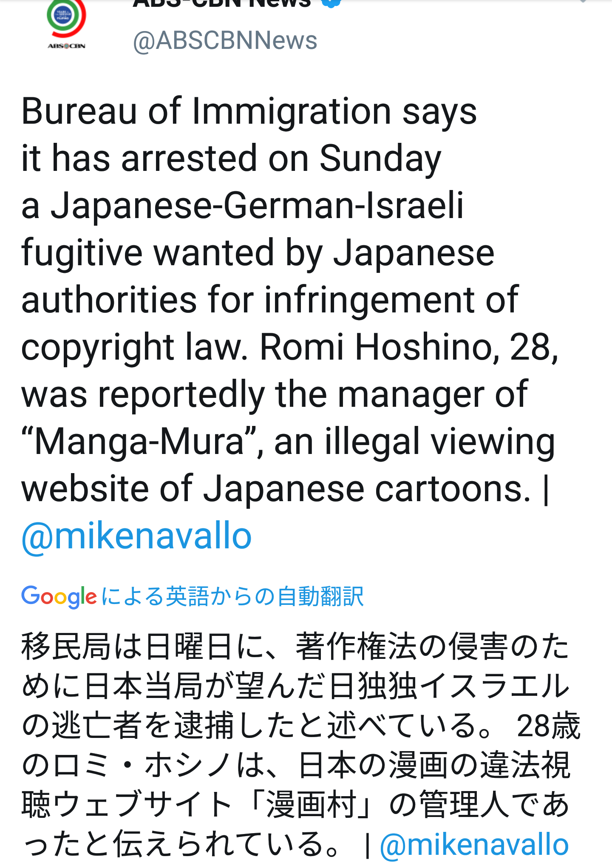Open the ABS-CBN News display name

pyautogui.click(x=222, y=3)
